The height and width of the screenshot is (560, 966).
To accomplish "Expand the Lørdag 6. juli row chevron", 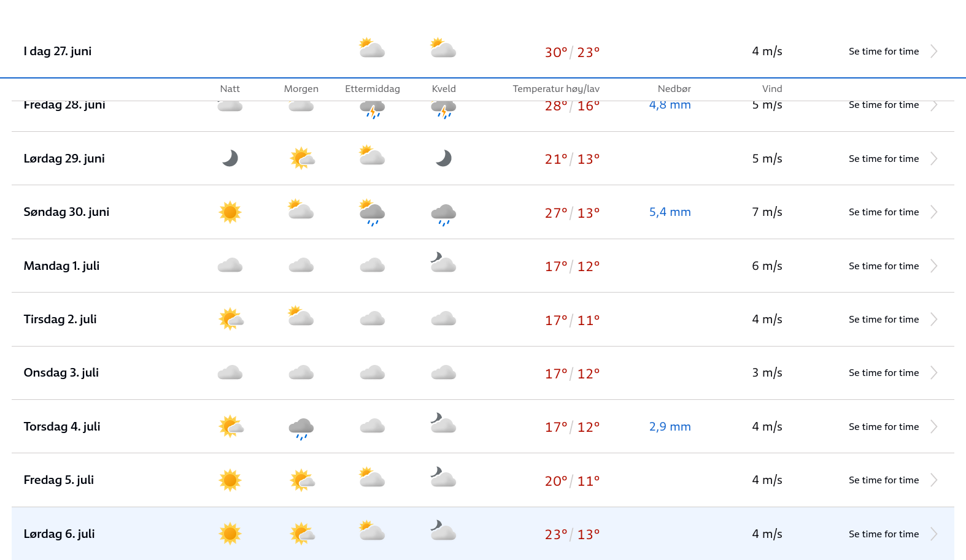I will pyautogui.click(x=933, y=534).
